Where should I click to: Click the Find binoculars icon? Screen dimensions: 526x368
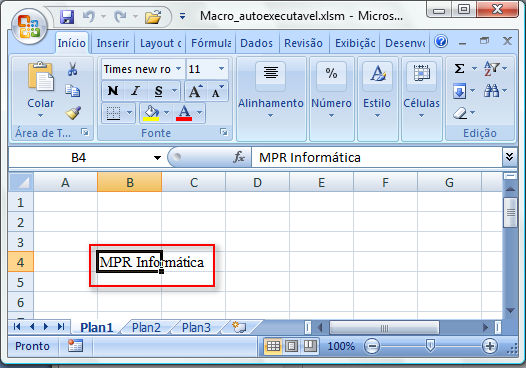[491, 91]
